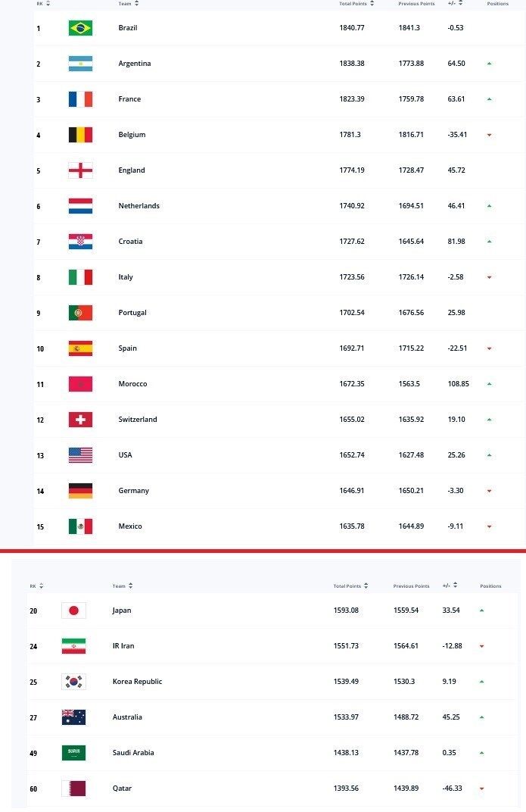This screenshot has height=812, width=526.
Task: Click Belgium's red down-position arrow
Action: tap(490, 135)
